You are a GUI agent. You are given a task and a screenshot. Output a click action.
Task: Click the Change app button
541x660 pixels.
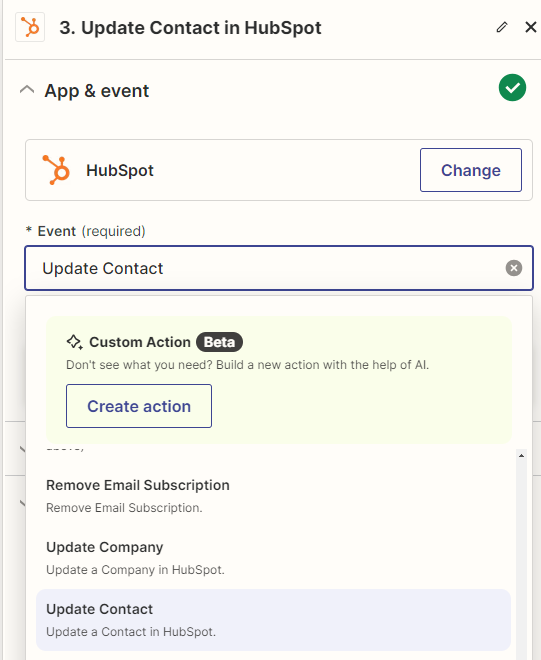pyautogui.click(x=471, y=170)
